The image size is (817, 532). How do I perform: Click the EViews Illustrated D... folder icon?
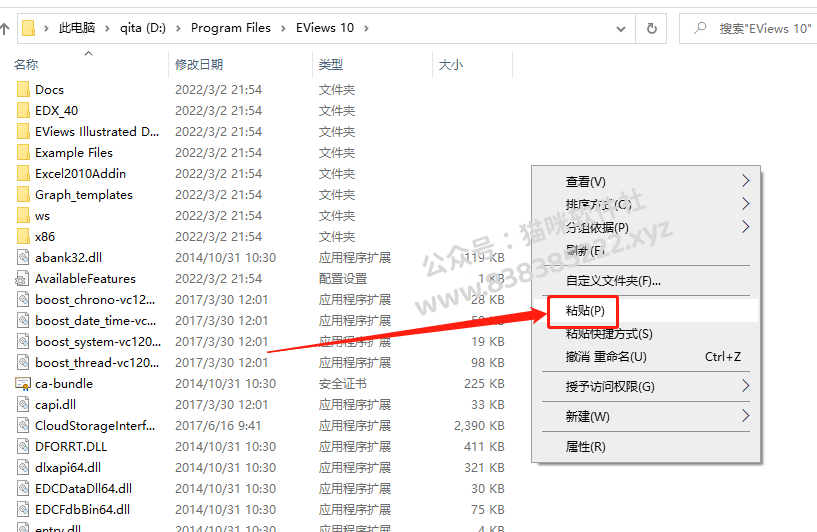tap(23, 131)
